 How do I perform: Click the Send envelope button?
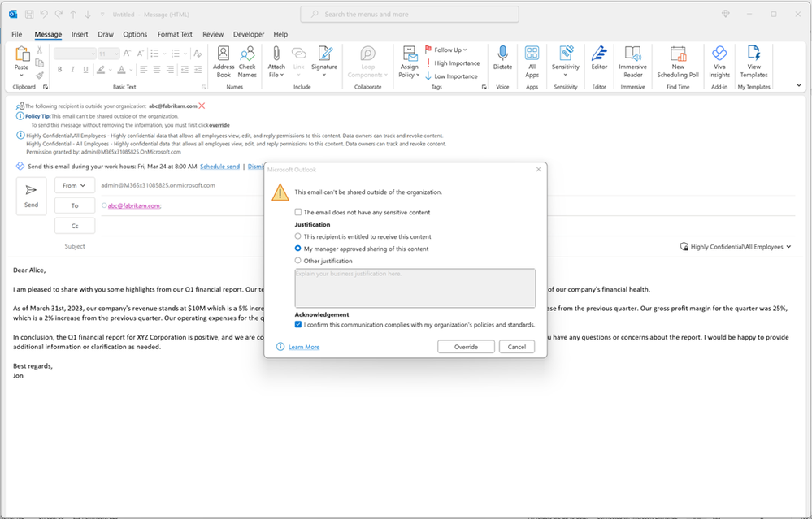click(x=31, y=196)
